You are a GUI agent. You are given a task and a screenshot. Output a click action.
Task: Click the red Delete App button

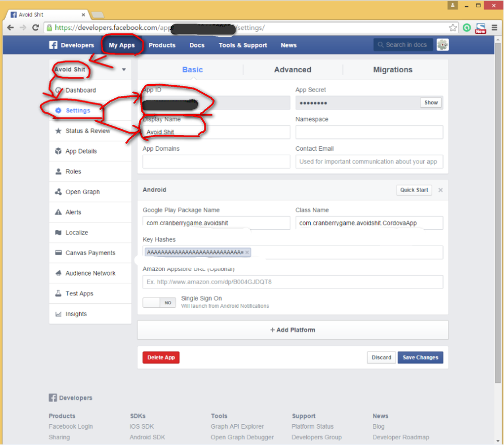pos(161,357)
